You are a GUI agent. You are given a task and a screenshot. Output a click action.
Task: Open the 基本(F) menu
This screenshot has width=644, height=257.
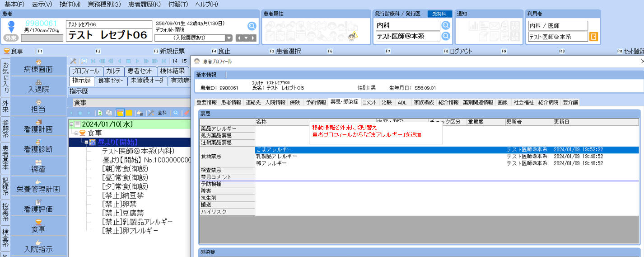[x=14, y=4]
